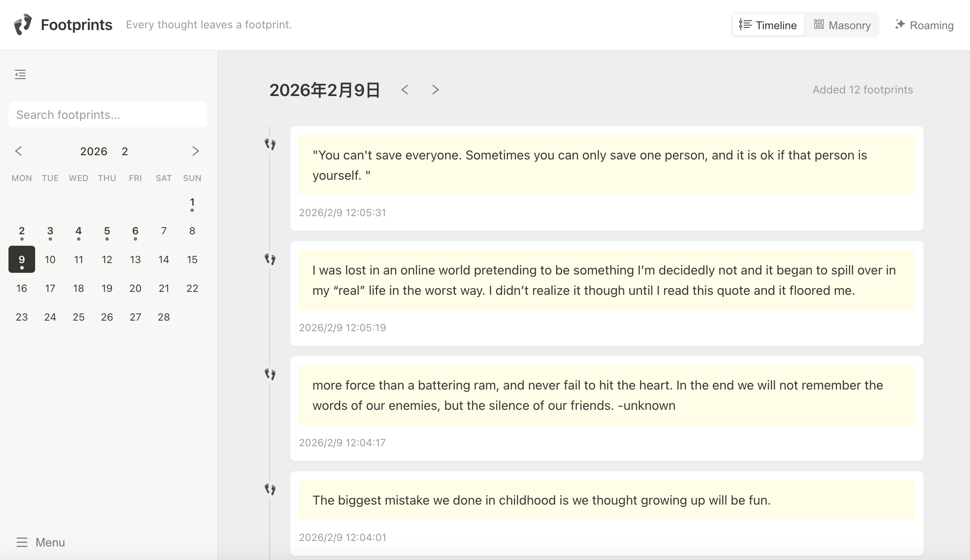The image size is (970, 560).
Task: Click the Timeline list icon in the header
Action: pyautogui.click(x=745, y=25)
